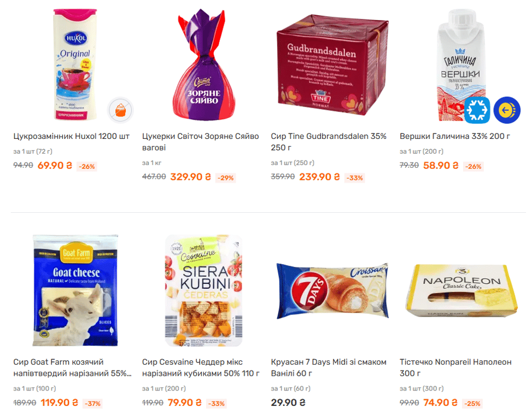Click the sugar-free cupcake icon on Huxol
Screen dimensions: 532x420
120,110
